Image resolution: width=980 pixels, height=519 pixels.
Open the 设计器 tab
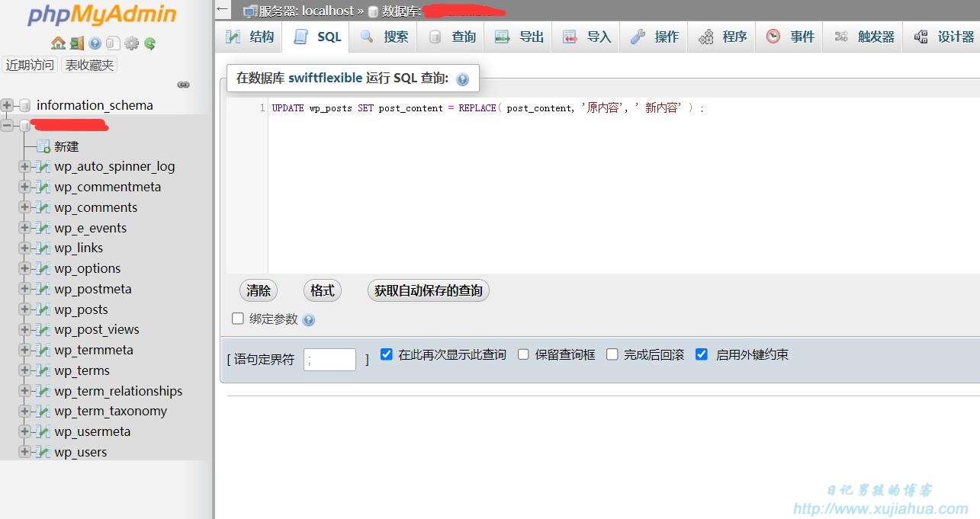[943, 37]
